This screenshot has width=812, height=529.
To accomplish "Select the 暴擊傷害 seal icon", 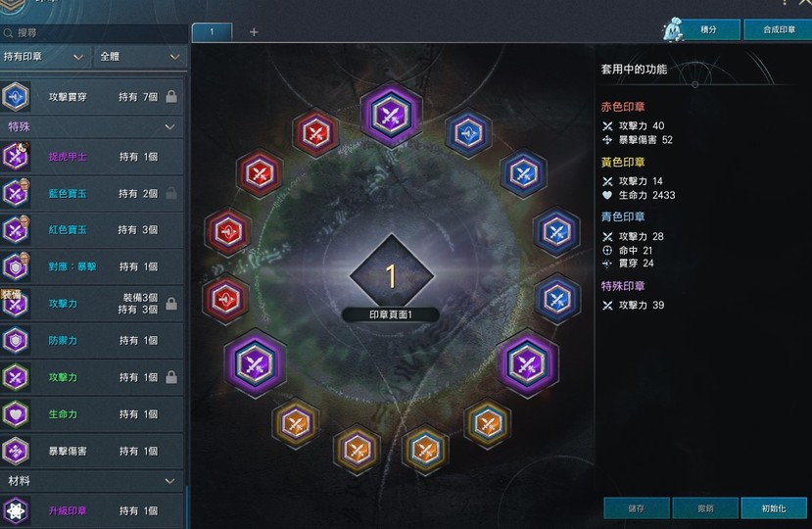I will coord(16,451).
